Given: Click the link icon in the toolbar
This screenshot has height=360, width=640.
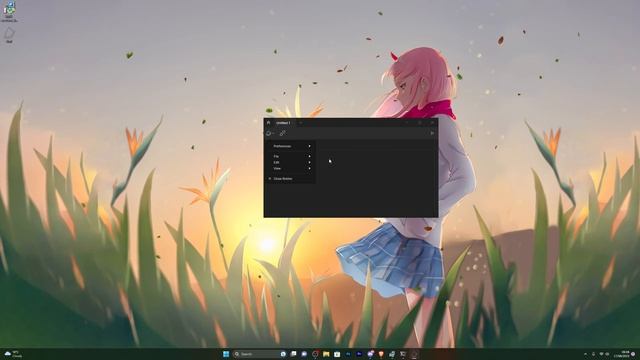Looking at the screenshot, I should click(282, 133).
